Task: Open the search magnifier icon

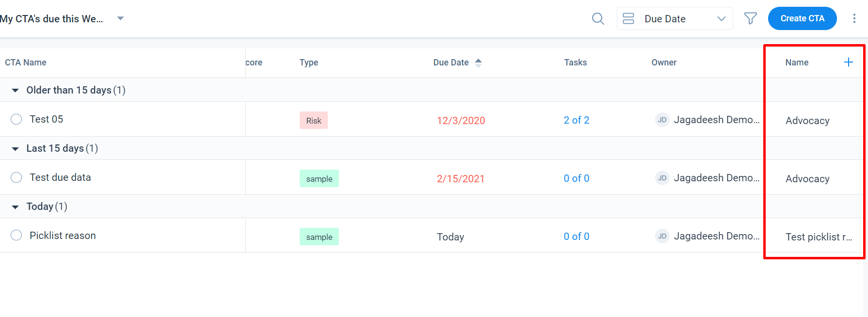Action: tap(598, 19)
